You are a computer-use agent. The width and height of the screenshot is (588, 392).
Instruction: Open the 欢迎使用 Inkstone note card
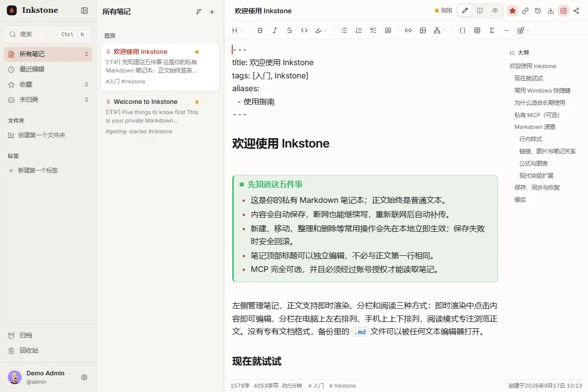click(160, 67)
